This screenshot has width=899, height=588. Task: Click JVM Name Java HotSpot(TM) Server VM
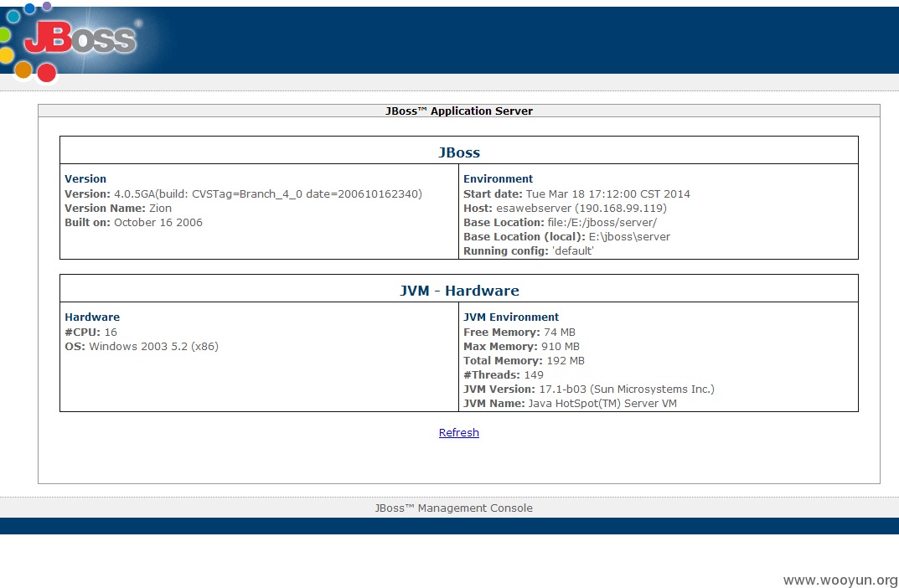click(570, 404)
